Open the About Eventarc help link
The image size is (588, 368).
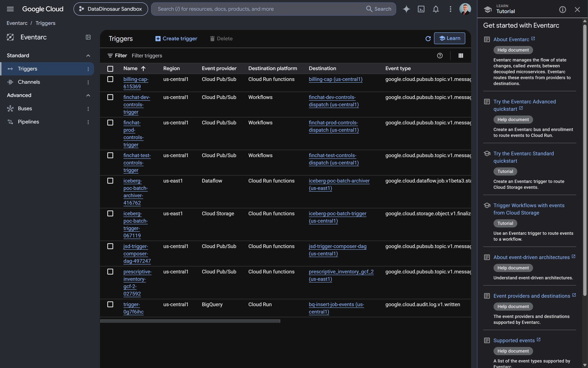point(511,39)
